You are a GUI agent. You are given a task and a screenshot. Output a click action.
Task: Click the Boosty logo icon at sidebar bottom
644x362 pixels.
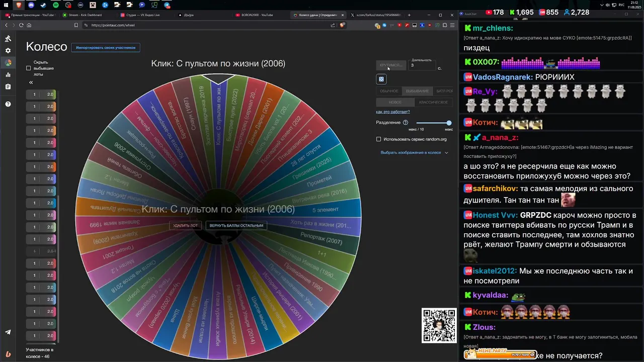(8, 354)
